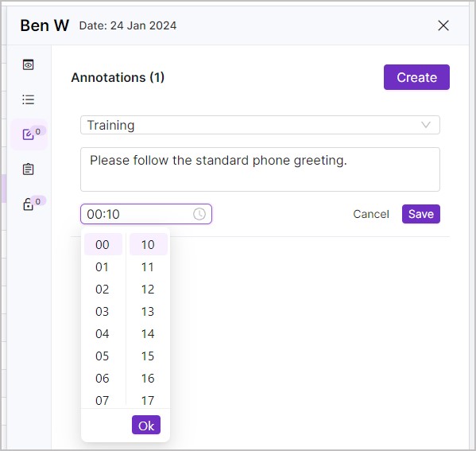476x451 pixels.
Task: Open the screen view eye icon
Action: [29, 64]
